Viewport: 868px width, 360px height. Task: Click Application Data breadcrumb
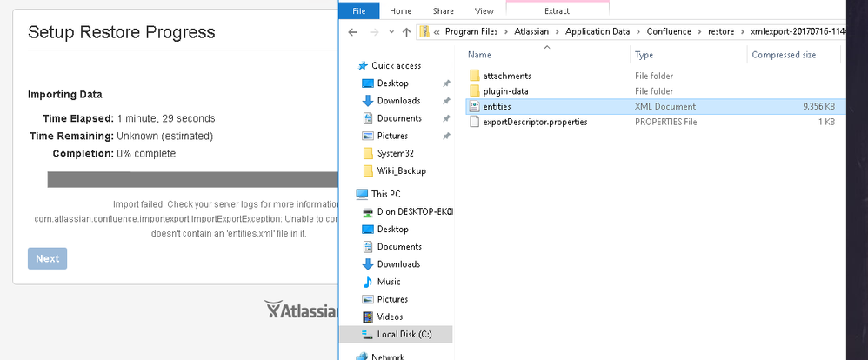point(598,31)
